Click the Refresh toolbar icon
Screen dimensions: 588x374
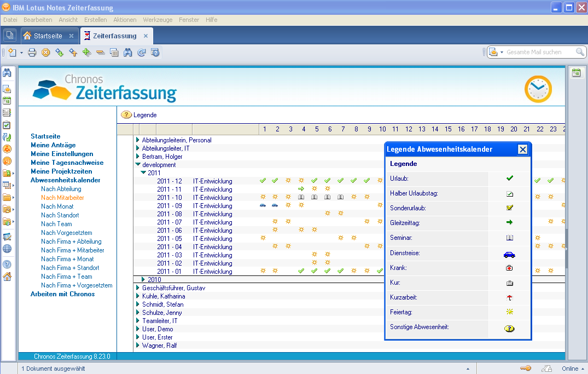141,53
